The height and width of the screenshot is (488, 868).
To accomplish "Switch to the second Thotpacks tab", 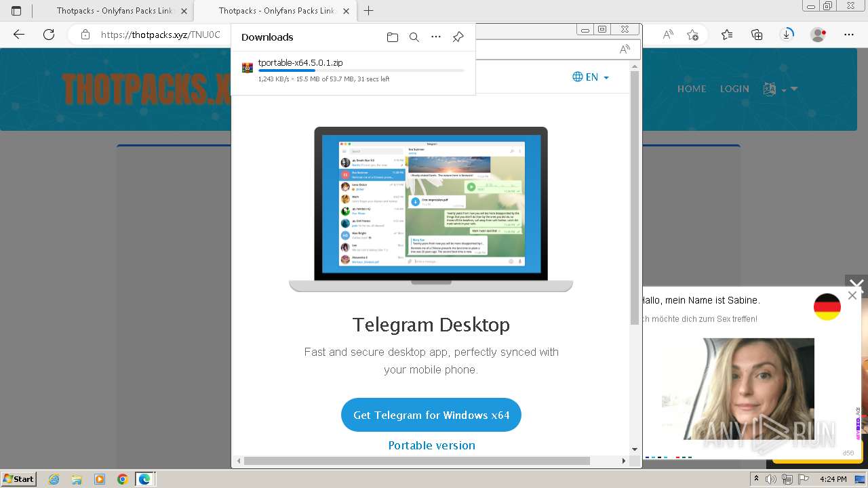I will click(277, 11).
